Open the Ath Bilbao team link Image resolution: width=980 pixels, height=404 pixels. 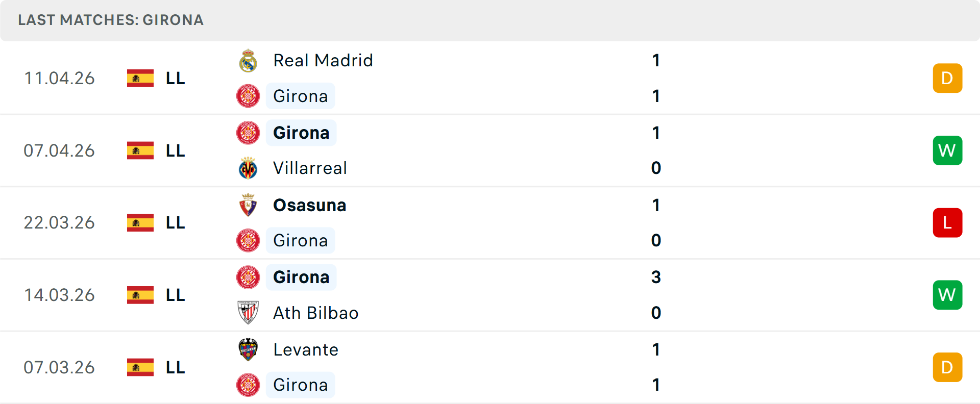point(315,313)
